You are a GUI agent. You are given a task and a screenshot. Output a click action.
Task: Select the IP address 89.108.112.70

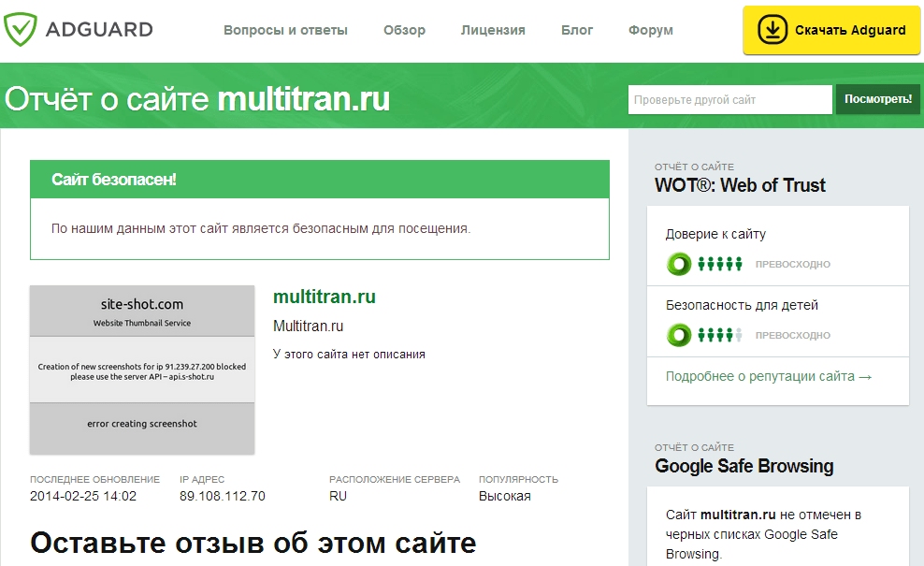pyautogui.click(x=223, y=496)
